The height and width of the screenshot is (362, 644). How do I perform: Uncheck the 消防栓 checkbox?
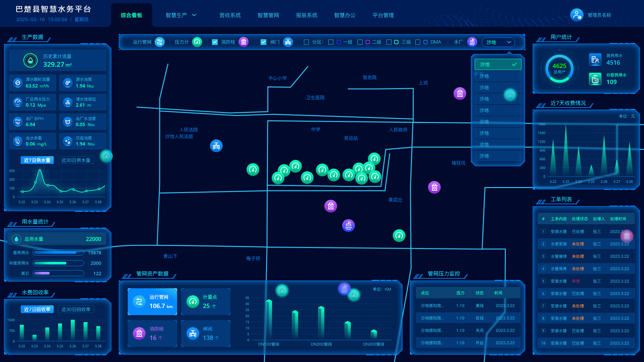215,42
